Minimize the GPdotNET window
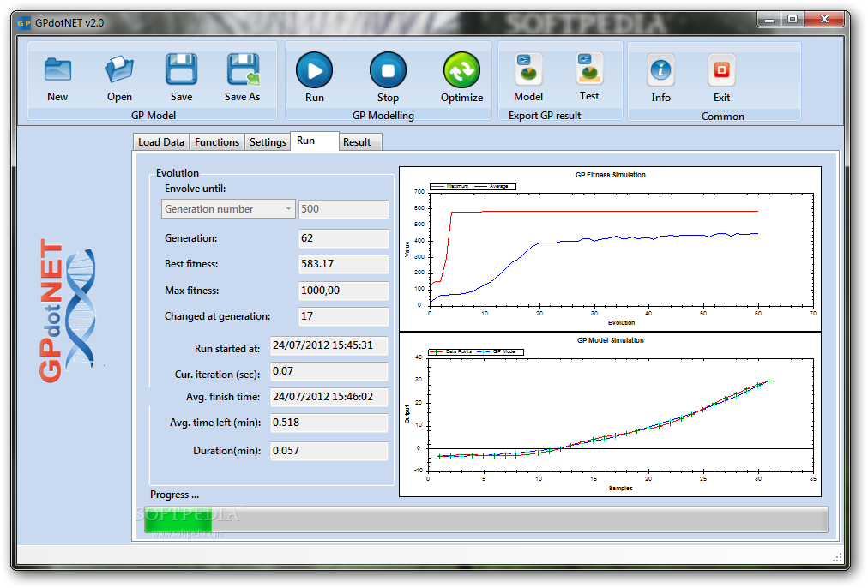This screenshot has height=588, width=868. pyautogui.click(x=769, y=20)
